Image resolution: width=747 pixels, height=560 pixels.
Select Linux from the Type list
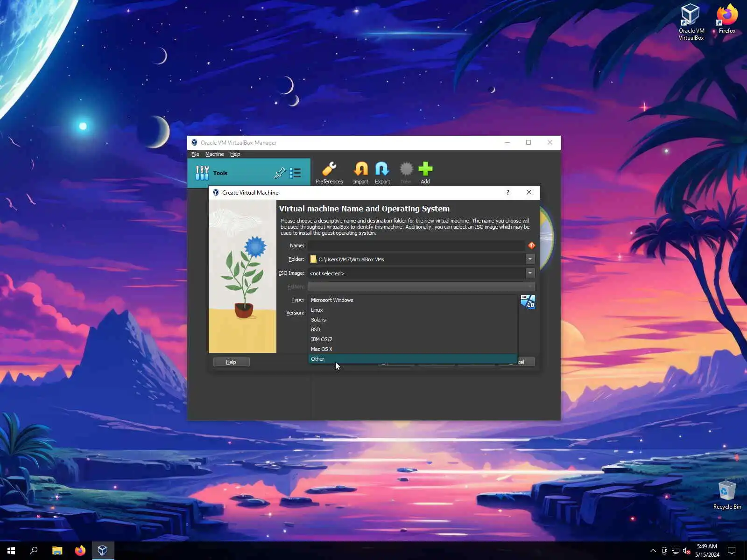pyautogui.click(x=413, y=310)
